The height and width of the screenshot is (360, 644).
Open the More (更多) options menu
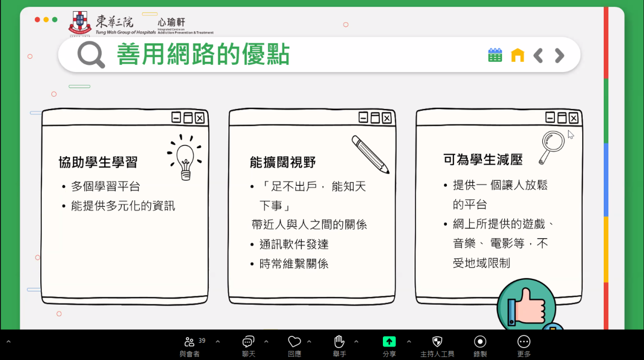pyautogui.click(x=524, y=342)
